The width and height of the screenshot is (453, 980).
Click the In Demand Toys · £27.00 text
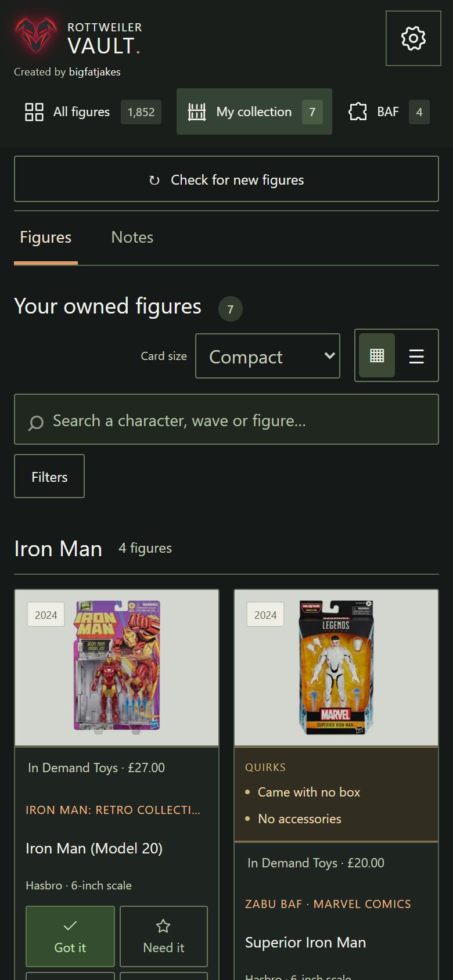point(96,768)
